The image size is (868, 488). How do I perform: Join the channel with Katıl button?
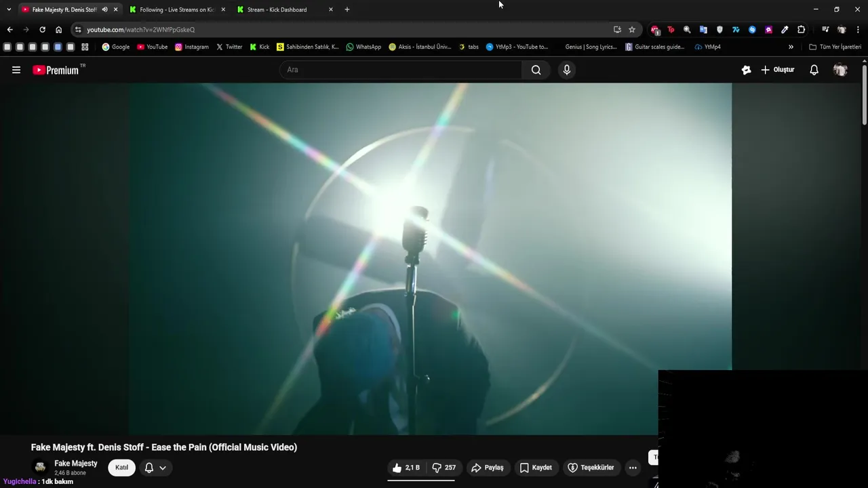tap(121, 468)
